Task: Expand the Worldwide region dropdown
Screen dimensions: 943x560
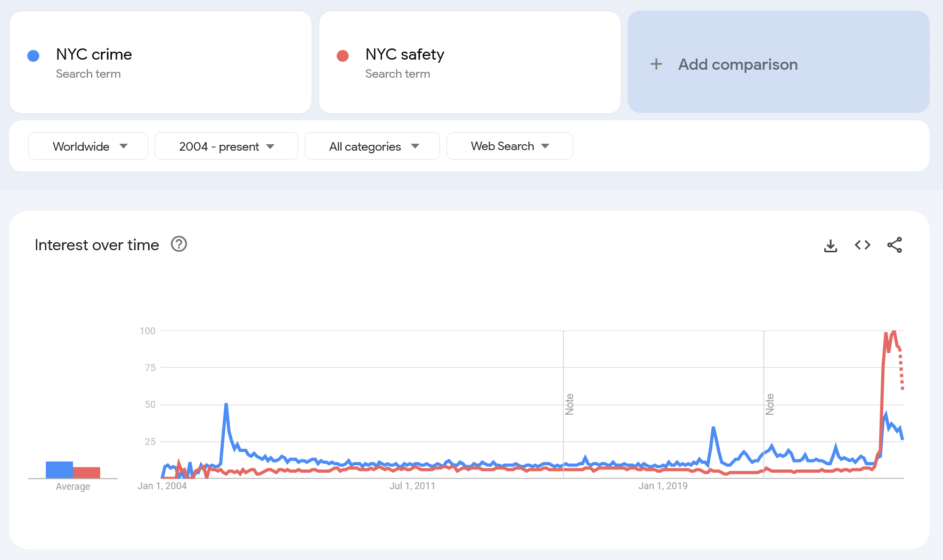Action: [88, 146]
